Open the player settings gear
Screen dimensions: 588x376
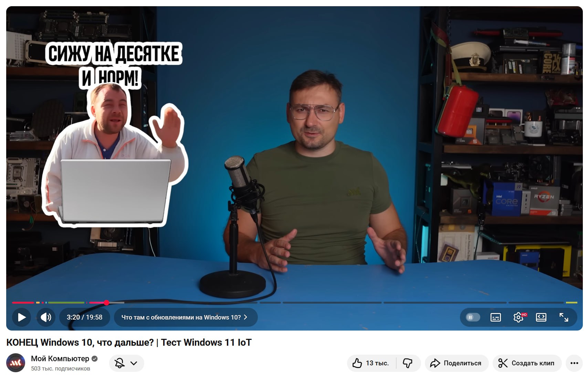[518, 317]
